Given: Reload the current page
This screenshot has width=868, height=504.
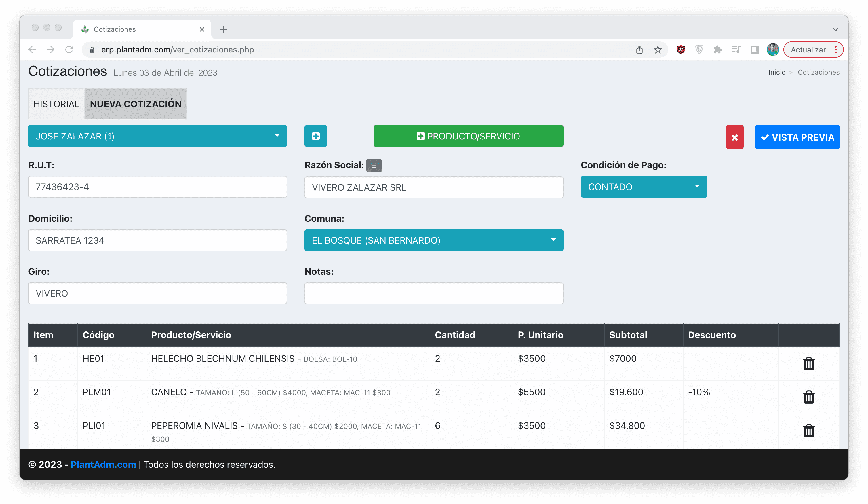Looking at the screenshot, I should coord(69,50).
